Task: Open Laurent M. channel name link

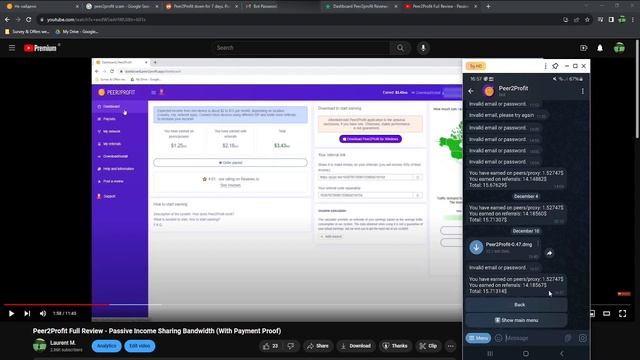Action: pyautogui.click(x=63, y=342)
